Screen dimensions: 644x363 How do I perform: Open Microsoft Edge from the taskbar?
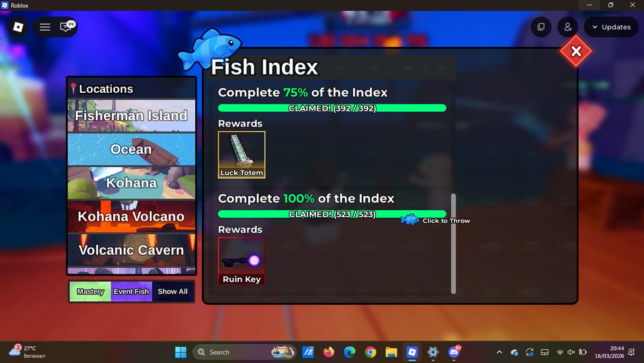[349, 352]
